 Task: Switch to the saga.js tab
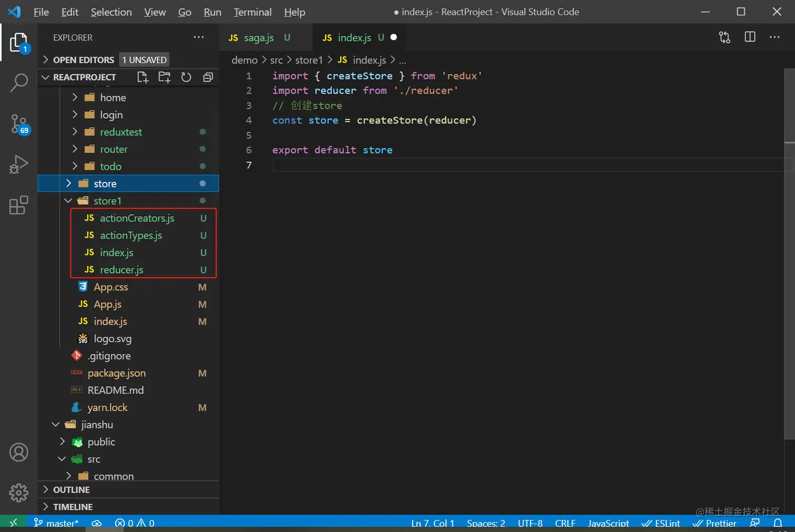258,38
